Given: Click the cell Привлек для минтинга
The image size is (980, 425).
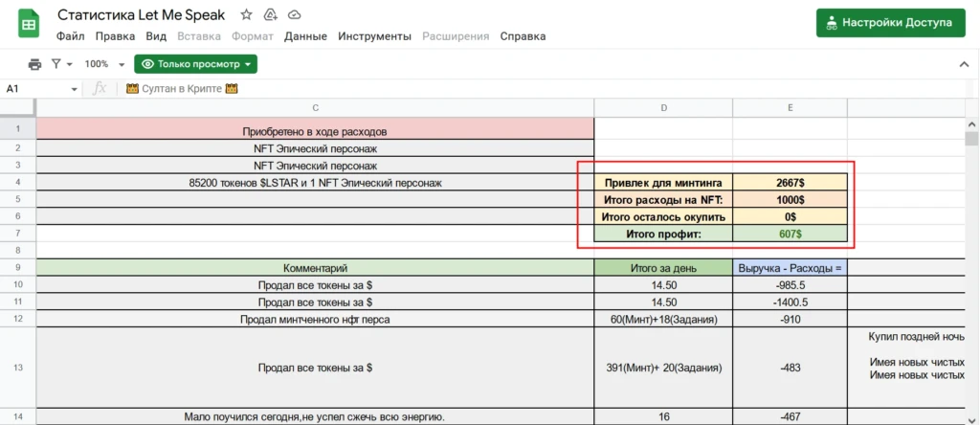Looking at the screenshot, I should pyautogui.click(x=663, y=183).
